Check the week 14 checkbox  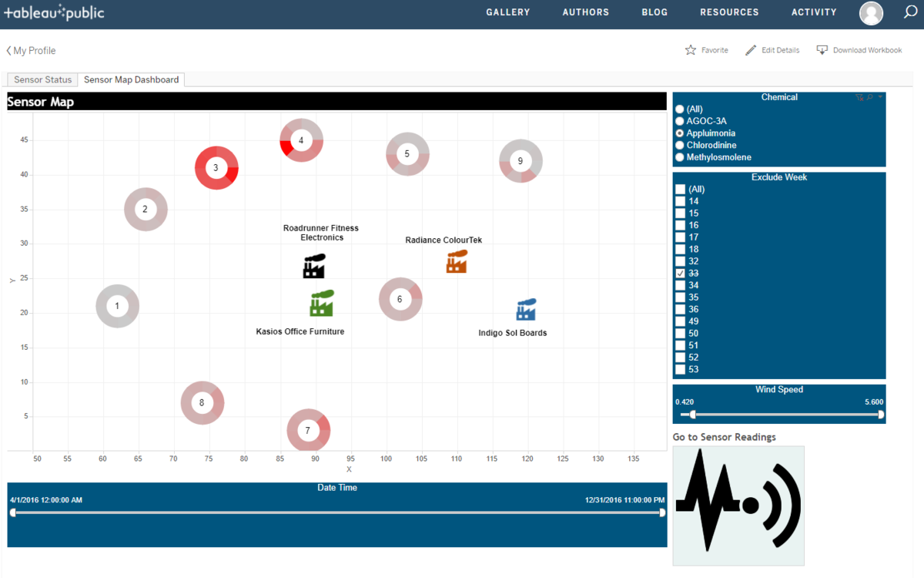(x=680, y=201)
